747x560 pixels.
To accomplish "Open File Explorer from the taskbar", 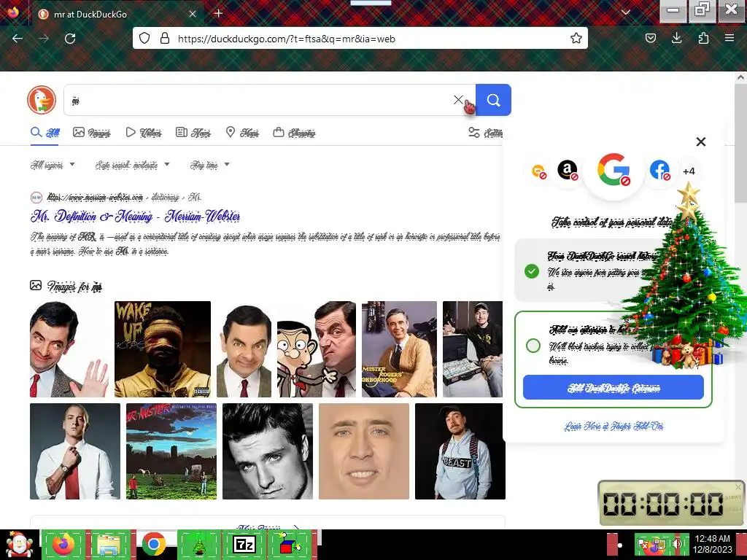I will click(108, 545).
